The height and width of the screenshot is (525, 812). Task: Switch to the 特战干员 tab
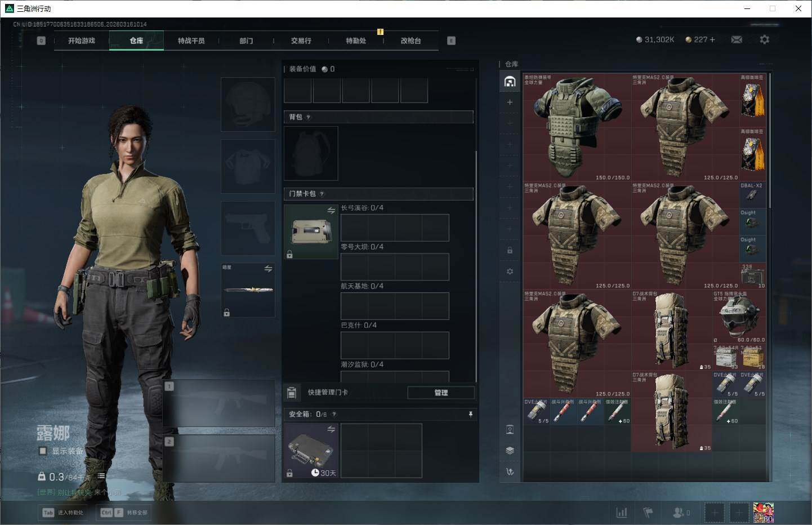pos(191,41)
